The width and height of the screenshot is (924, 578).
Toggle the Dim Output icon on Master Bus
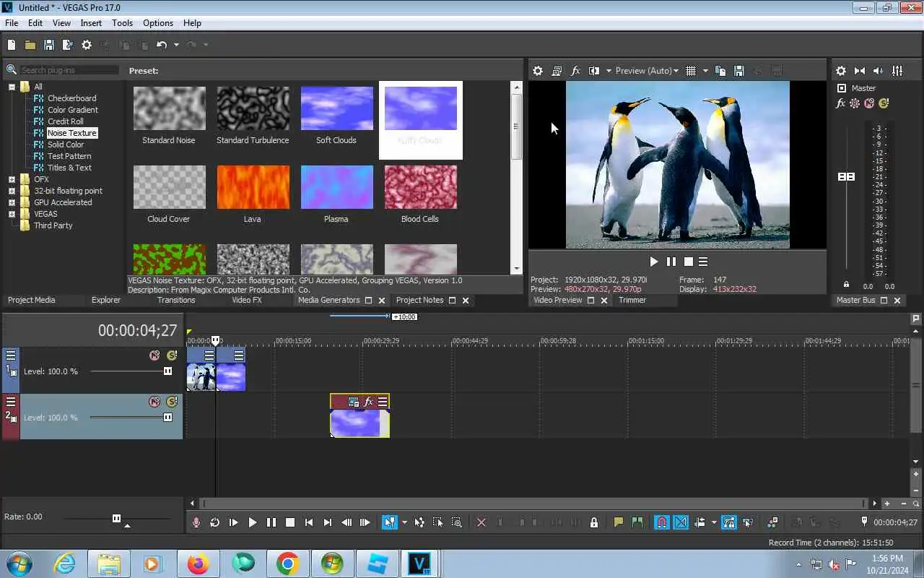coord(879,71)
